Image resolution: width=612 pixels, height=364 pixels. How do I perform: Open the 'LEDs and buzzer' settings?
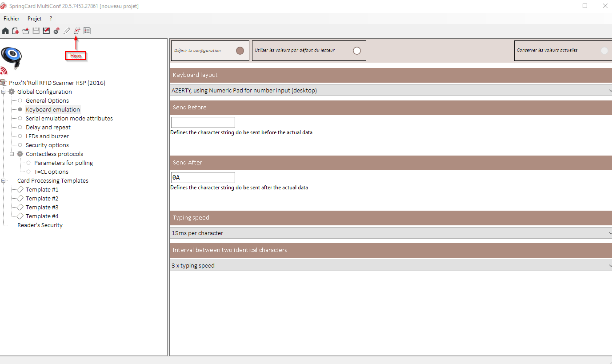point(47,136)
